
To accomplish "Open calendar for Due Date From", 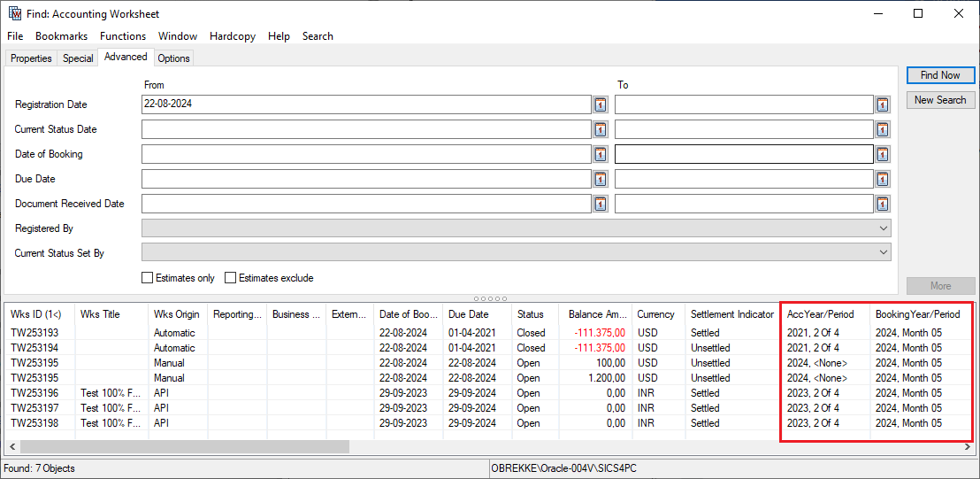I will (x=600, y=179).
